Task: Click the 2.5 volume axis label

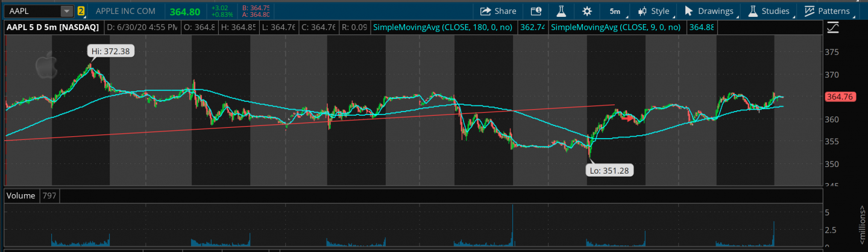Action: (831, 230)
